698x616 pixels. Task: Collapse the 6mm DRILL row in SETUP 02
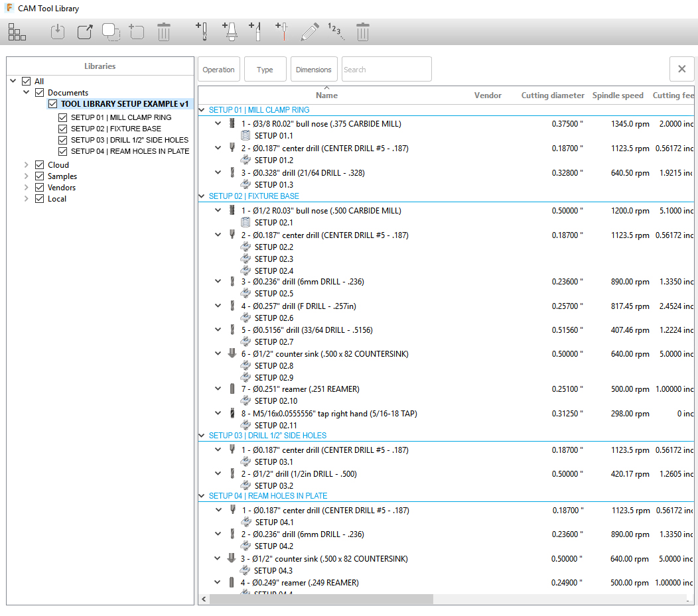(x=218, y=280)
